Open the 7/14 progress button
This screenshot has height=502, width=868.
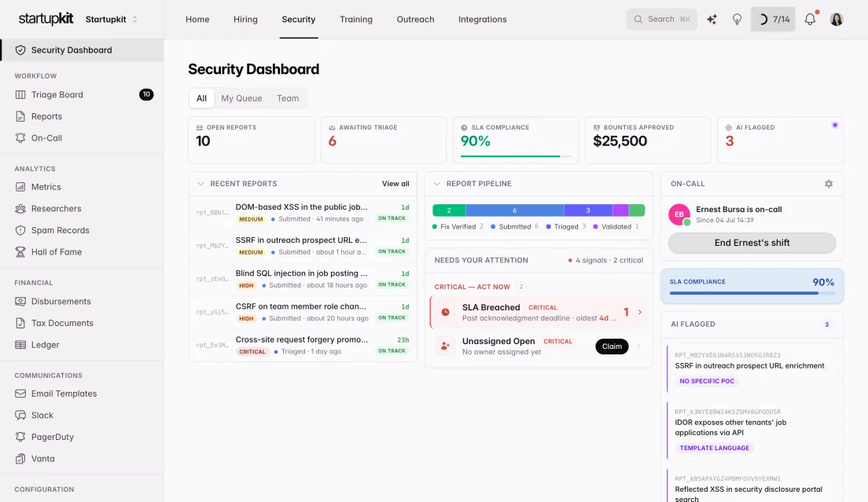coord(773,20)
